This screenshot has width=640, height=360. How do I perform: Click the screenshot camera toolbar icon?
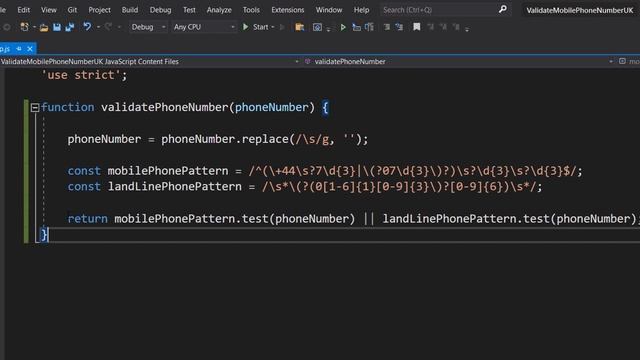[x=317, y=27]
